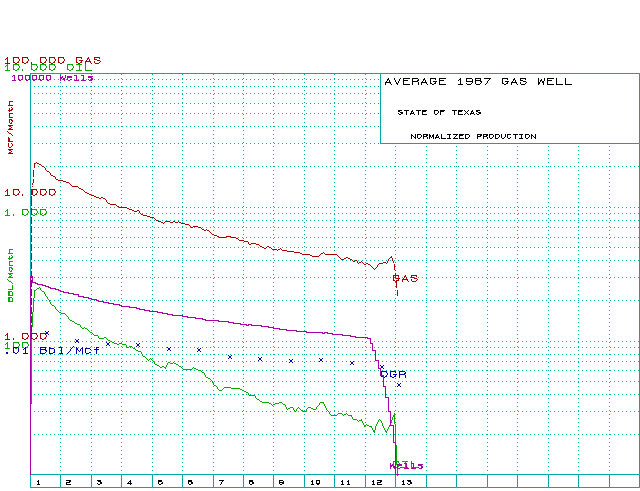640x491 pixels.
Task: Click the peak of the red gas curve
Action: (x=37, y=163)
